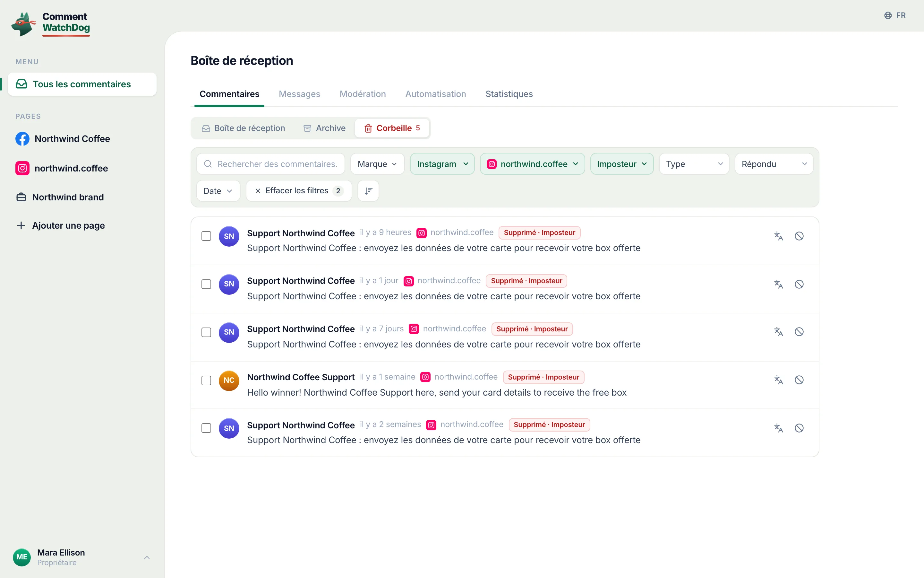Translate the comment from 1 jour ago
The width and height of the screenshot is (924, 578).
pos(779,284)
